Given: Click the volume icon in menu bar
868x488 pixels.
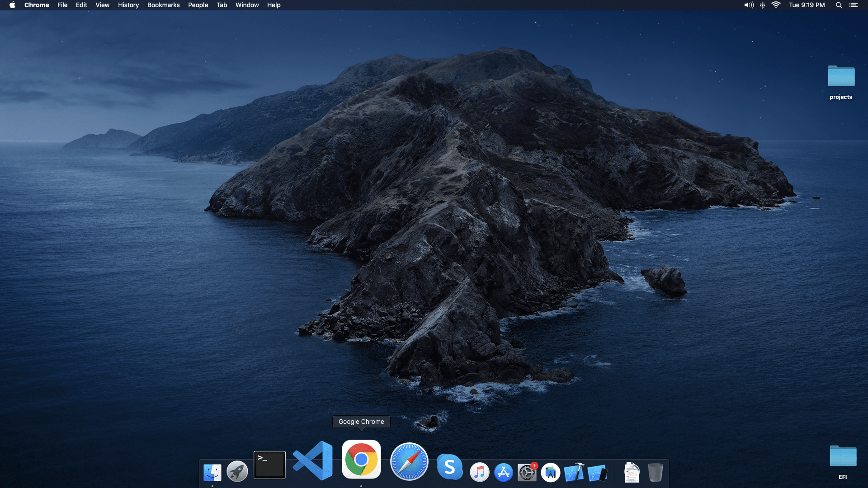Looking at the screenshot, I should click(x=749, y=5).
